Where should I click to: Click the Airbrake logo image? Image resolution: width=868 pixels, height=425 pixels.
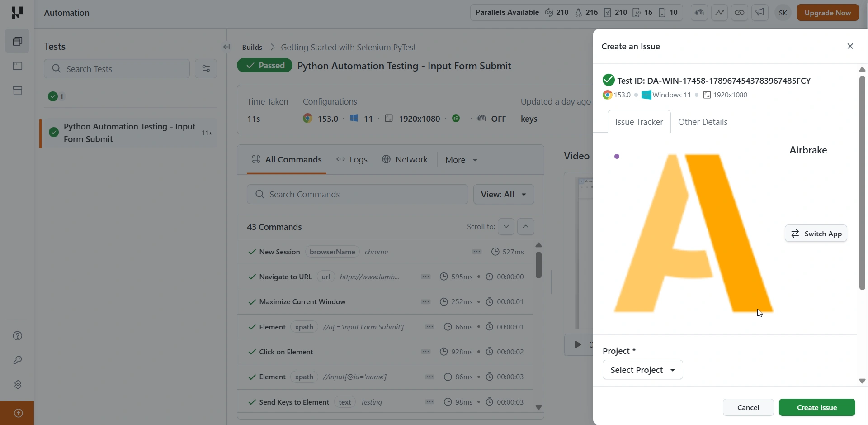point(693,233)
